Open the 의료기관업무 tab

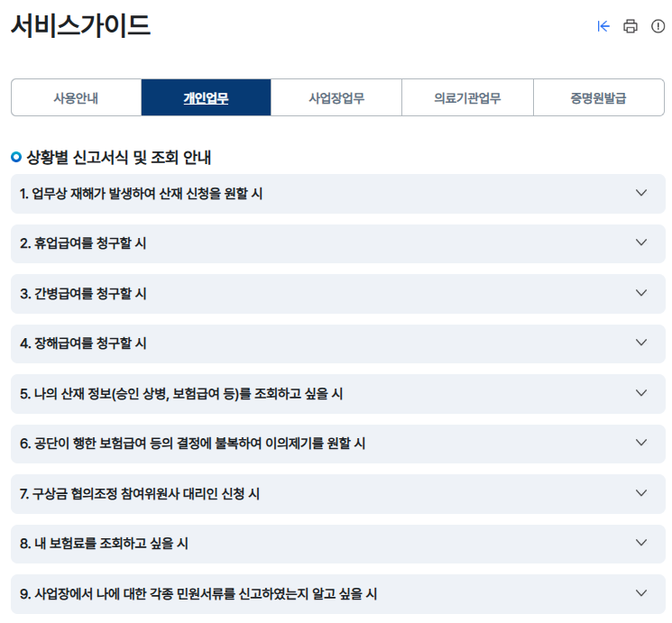coord(467,97)
